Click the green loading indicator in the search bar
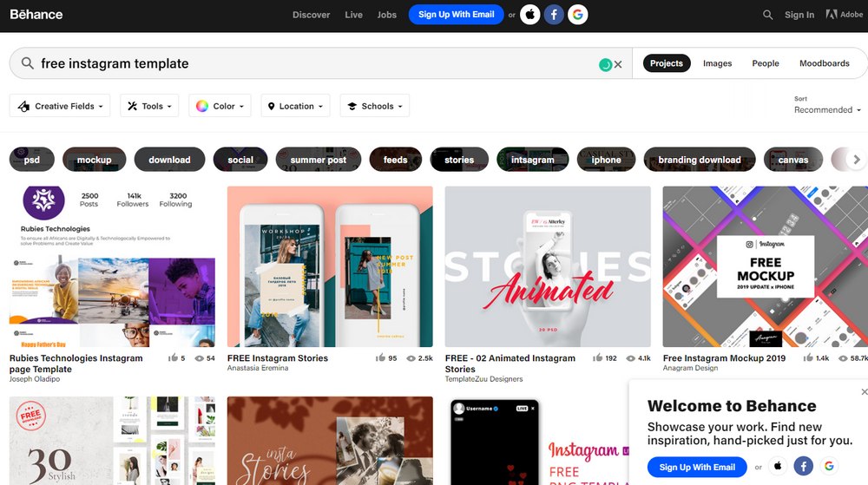The width and height of the screenshot is (868, 485). [605, 65]
